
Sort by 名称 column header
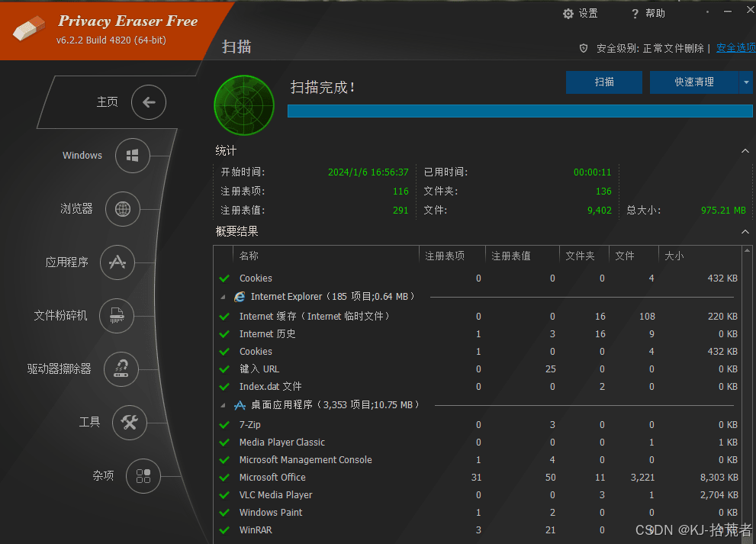(326, 256)
